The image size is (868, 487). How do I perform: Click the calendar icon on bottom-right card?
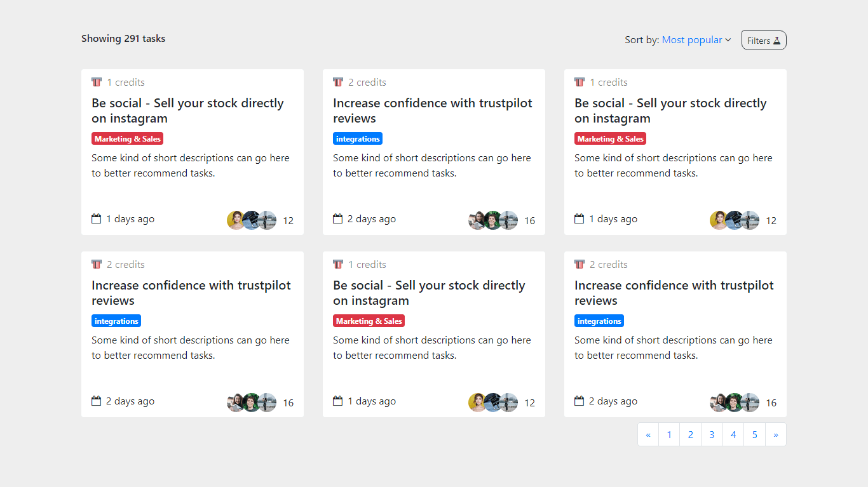(579, 400)
